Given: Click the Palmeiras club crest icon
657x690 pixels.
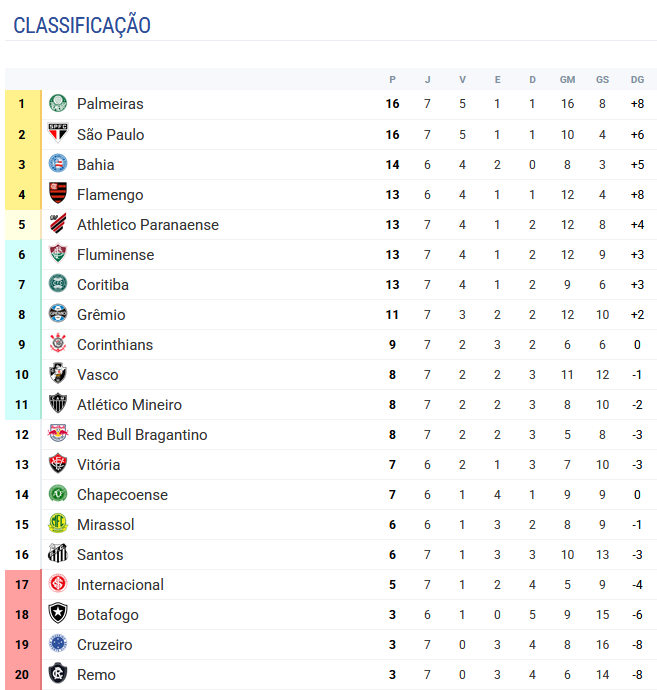Looking at the screenshot, I should pyautogui.click(x=58, y=104).
